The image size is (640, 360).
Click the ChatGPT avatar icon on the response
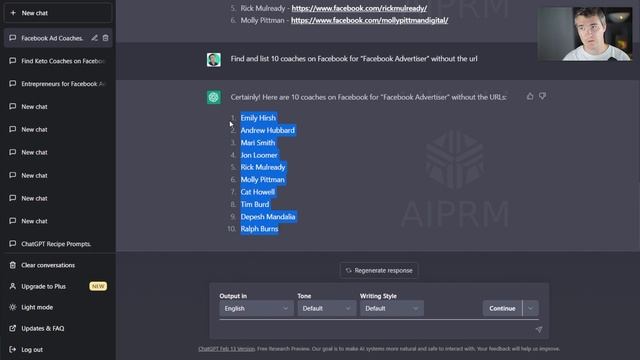tap(213, 97)
